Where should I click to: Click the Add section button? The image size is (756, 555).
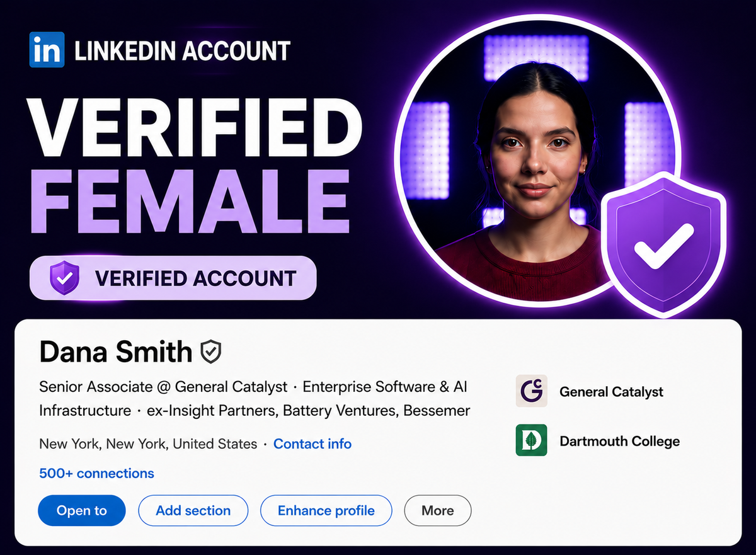[x=193, y=511]
